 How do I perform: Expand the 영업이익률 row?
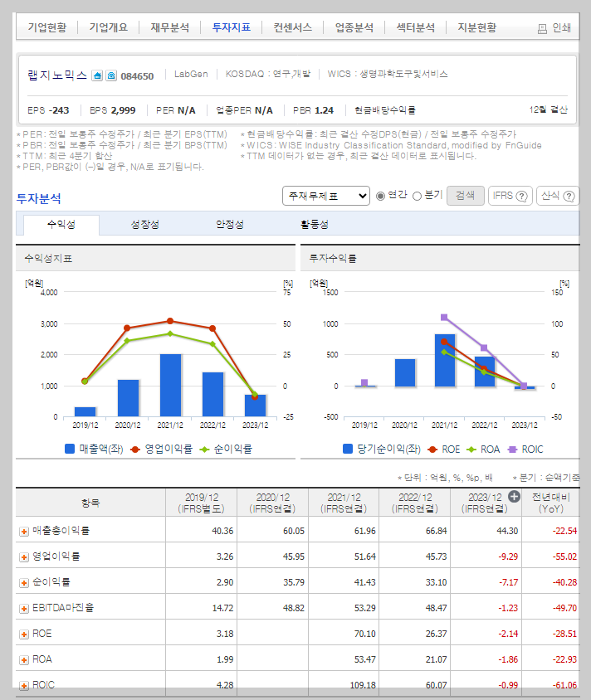point(24,557)
